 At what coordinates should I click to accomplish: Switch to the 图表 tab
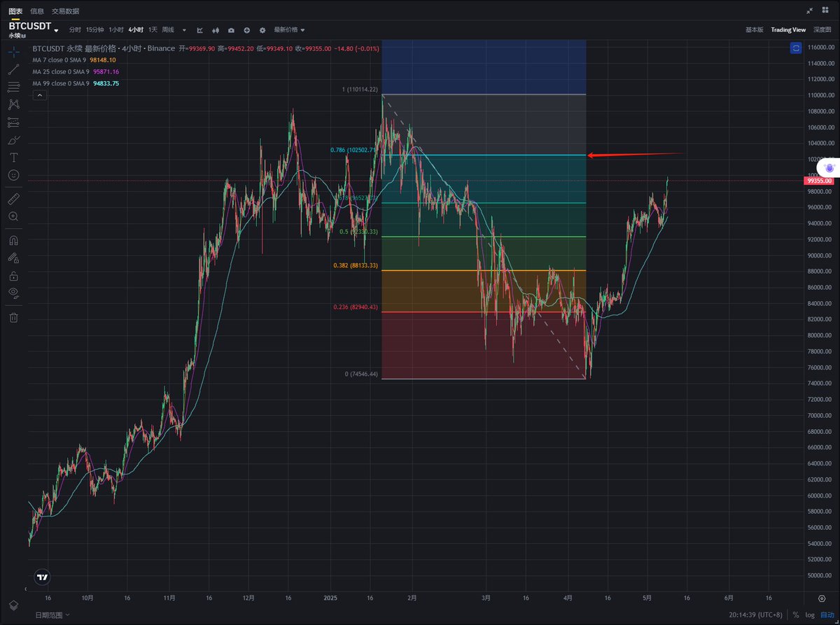[15, 11]
